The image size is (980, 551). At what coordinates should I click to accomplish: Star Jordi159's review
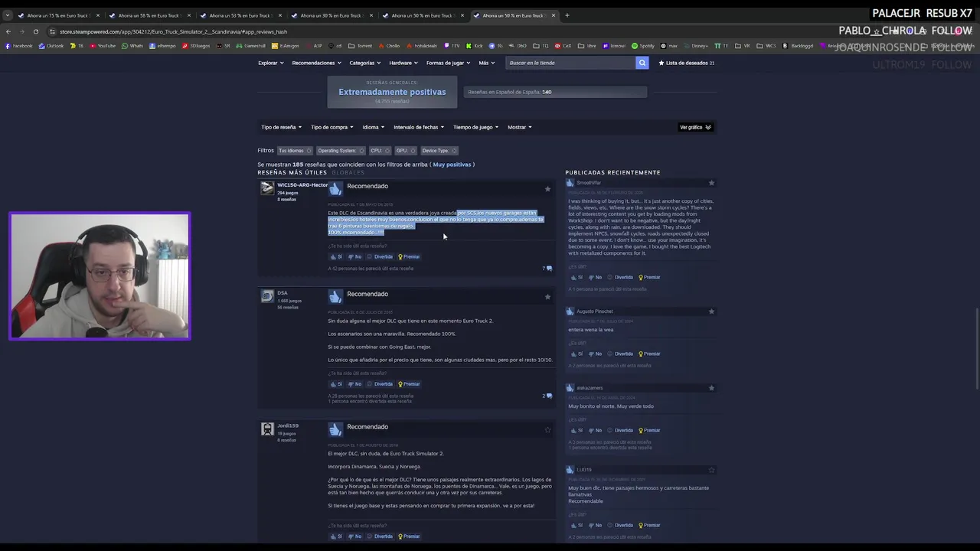click(547, 430)
